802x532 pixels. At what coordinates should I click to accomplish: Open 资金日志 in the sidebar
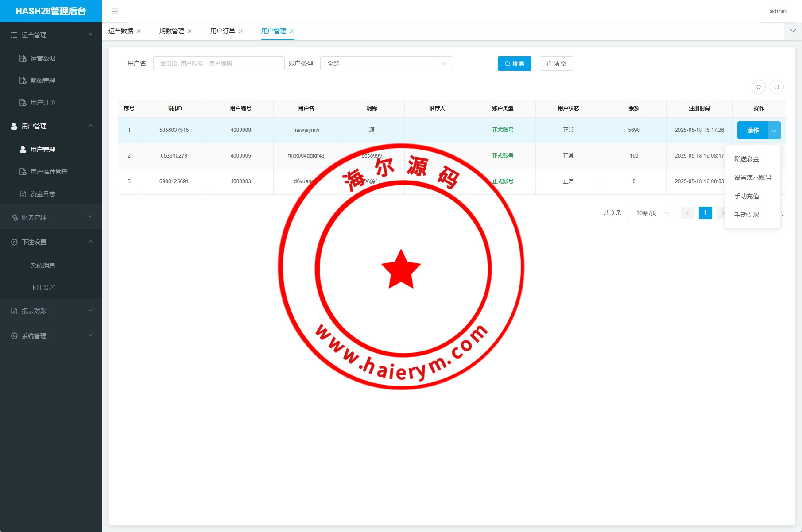43,194
